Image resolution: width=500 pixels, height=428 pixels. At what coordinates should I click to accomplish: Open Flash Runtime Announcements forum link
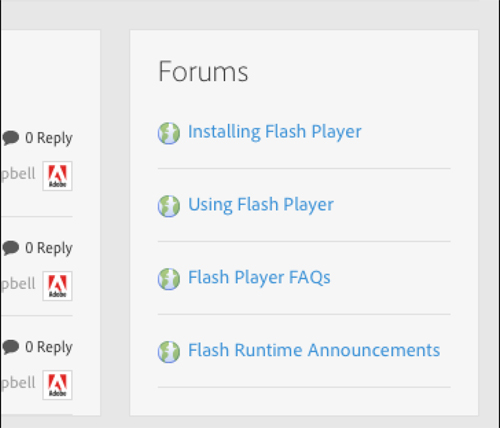(314, 350)
